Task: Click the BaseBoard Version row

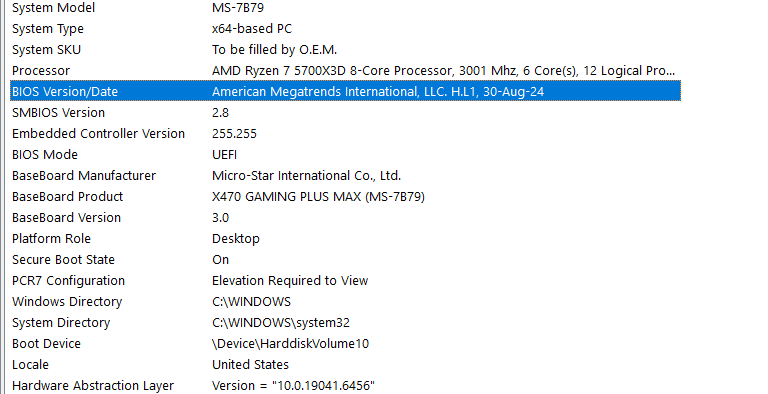Action: pos(345,218)
